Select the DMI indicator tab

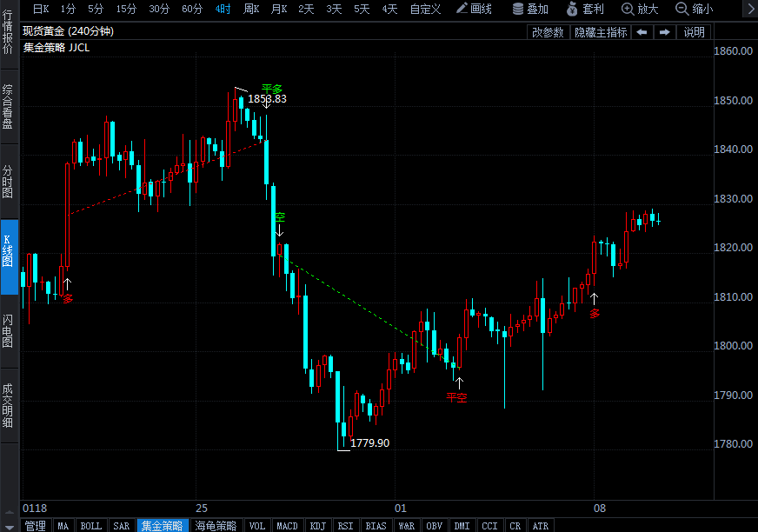click(462, 526)
